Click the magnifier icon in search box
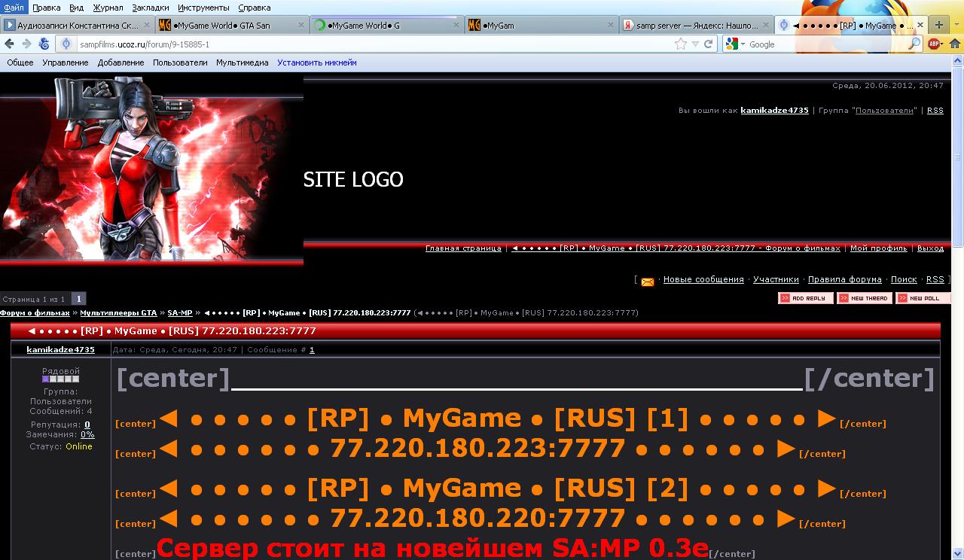 (x=915, y=44)
